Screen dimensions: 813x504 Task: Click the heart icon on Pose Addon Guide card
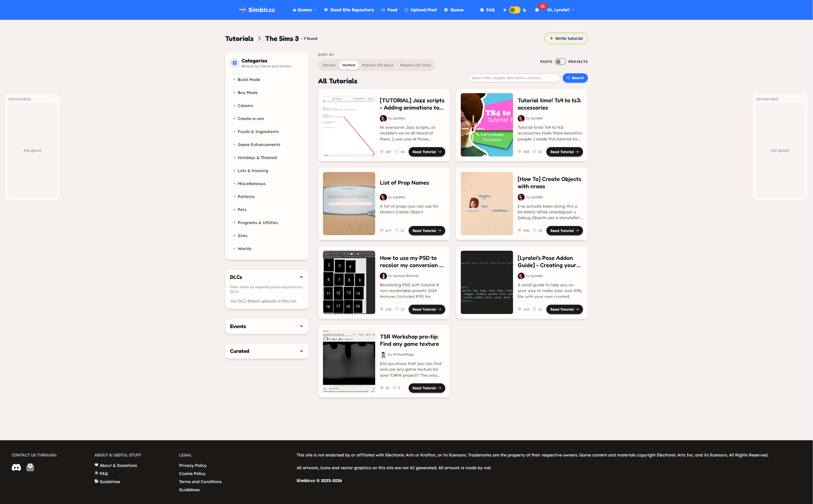534,309
